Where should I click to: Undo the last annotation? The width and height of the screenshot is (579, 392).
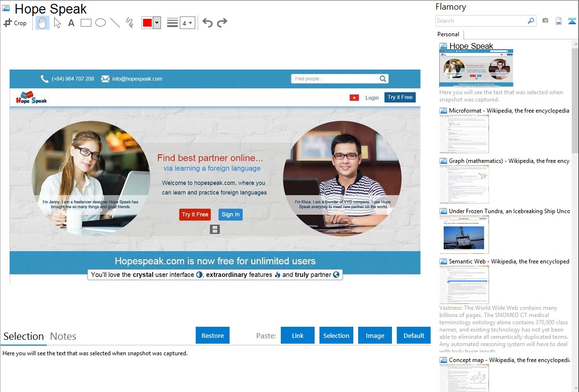click(x=207, y=23)
